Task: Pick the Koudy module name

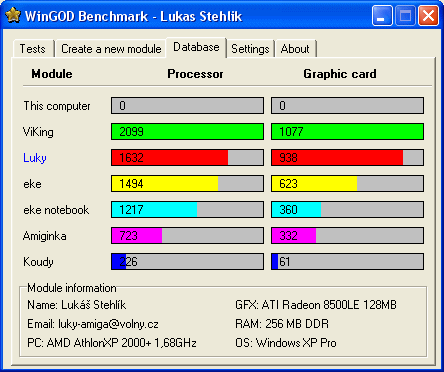Action: (38, 262)
